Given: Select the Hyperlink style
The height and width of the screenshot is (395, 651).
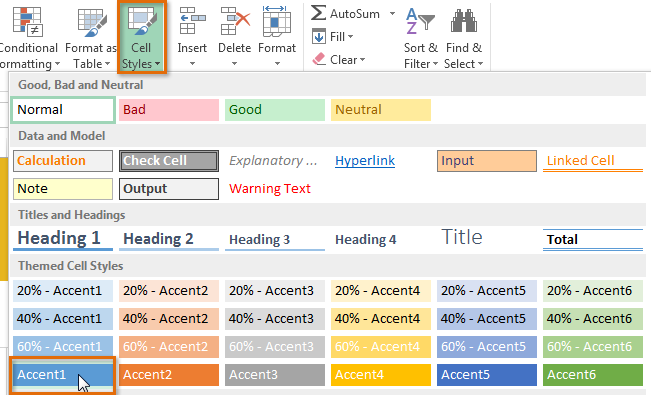Looking at the screenshot, I should [x=381, y=161].
